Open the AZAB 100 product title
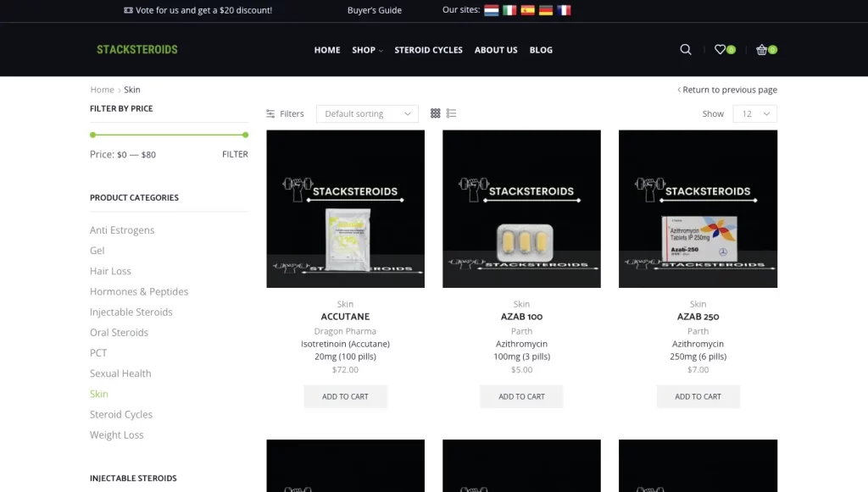This screenshot has width=868, height=492. [x=521, y=317]
